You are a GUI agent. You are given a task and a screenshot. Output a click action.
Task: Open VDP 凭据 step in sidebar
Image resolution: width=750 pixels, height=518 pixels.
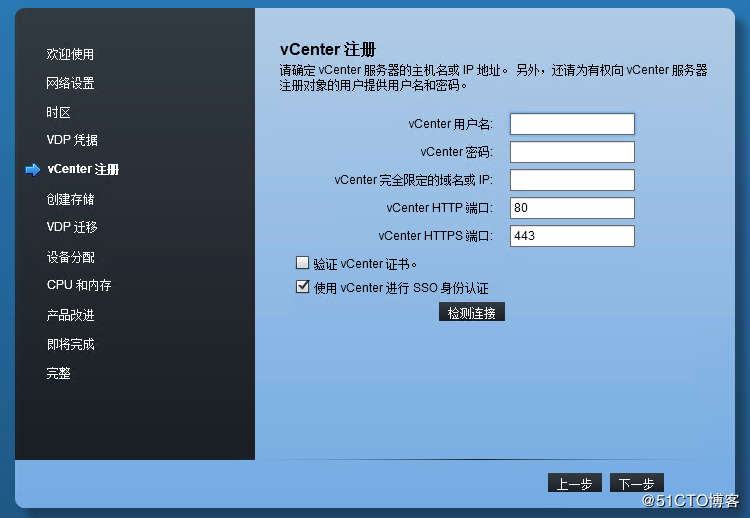[x=72, y=140]
